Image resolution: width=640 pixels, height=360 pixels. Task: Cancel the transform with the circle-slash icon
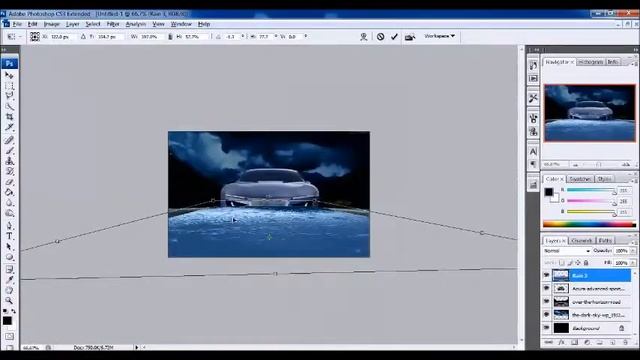click(380, 37)
